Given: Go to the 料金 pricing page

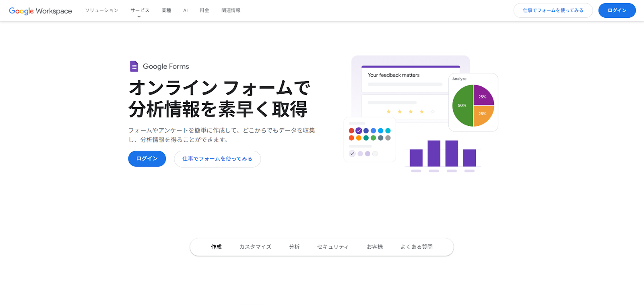Looking at the screenshot, I should pyautogui.click(x=204, y=10).
